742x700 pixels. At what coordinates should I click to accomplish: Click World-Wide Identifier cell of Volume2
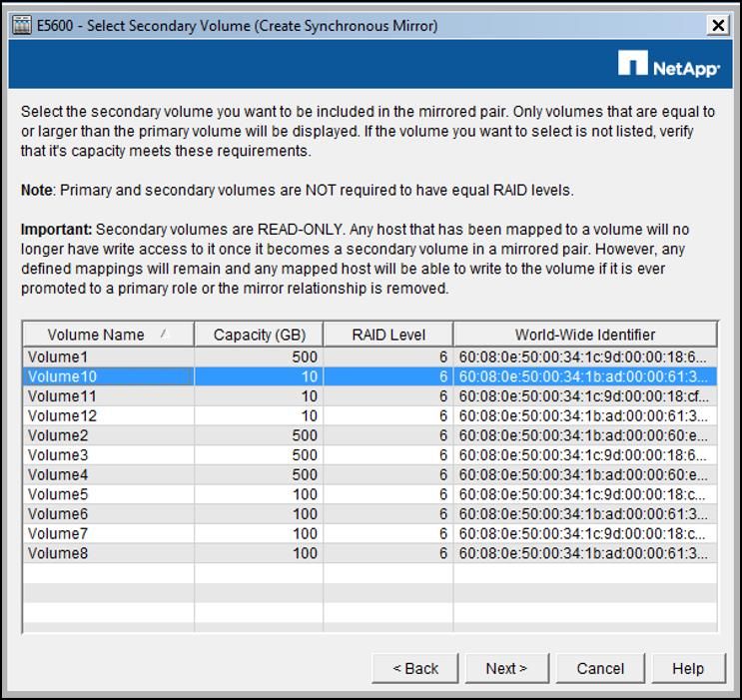tap(585, 435)
